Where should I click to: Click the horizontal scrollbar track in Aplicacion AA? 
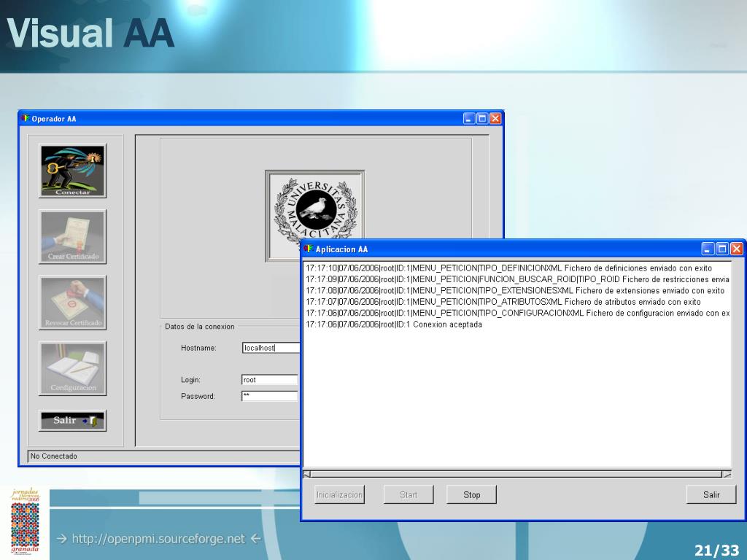tap(517, 474)
